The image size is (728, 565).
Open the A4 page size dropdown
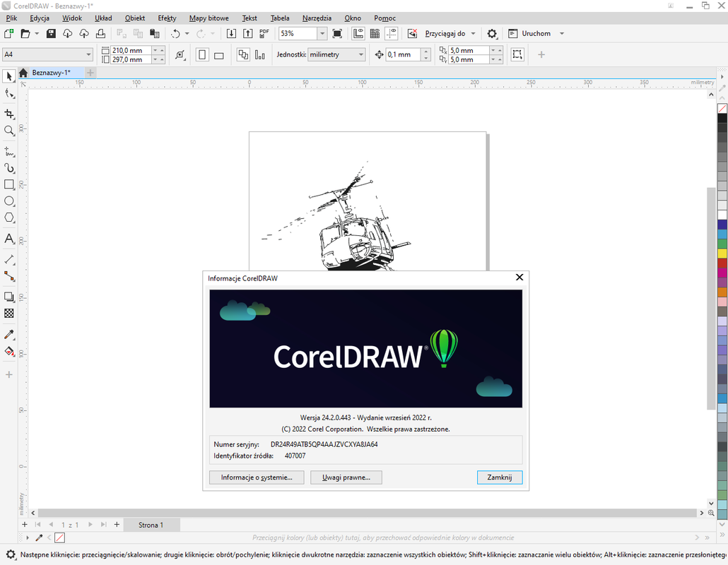pyautogui.click(x=88, y=55)
